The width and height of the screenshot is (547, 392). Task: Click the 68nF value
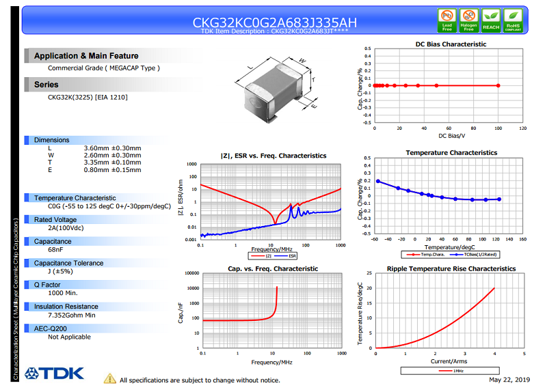(x=55, y=249)
